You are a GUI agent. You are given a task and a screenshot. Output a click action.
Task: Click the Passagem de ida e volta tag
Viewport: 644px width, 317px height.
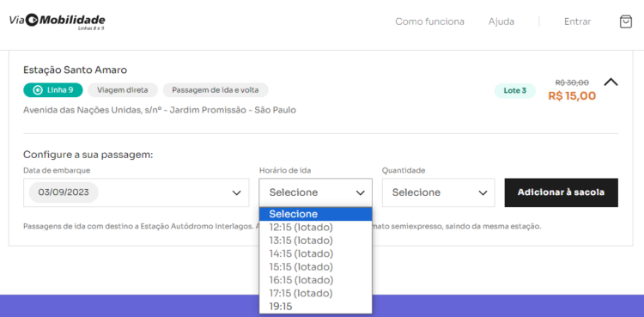point(216,90)
